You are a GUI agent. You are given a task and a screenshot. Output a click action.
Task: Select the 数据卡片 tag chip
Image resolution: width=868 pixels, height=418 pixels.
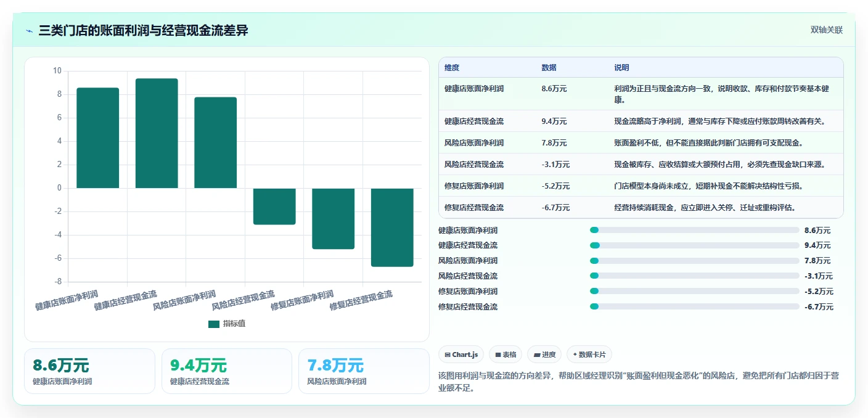(589, 354)
